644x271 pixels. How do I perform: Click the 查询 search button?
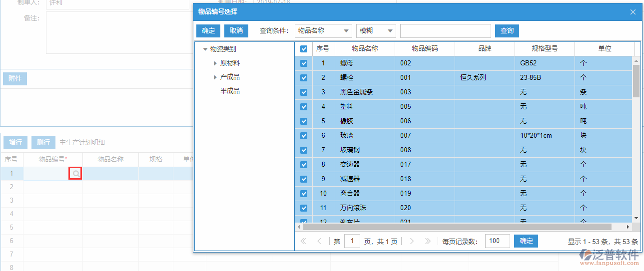[507, 31]
